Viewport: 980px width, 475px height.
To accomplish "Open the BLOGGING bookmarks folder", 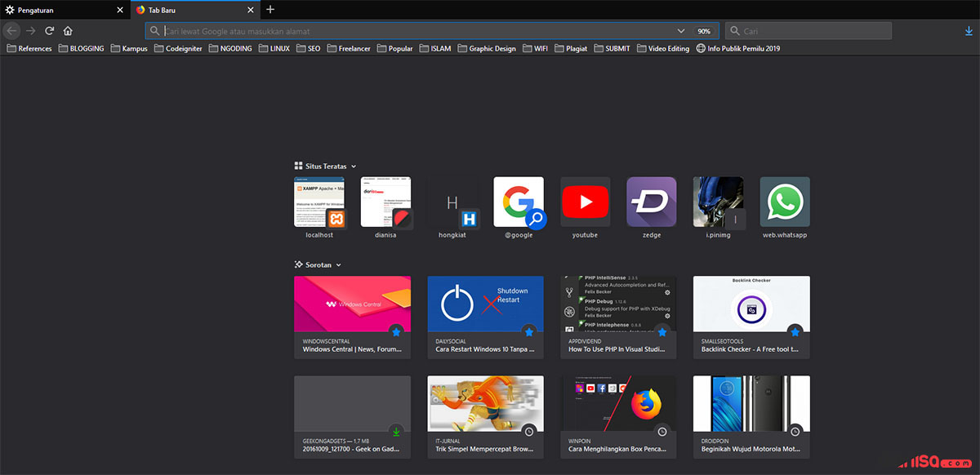I will tap(81, 48).
